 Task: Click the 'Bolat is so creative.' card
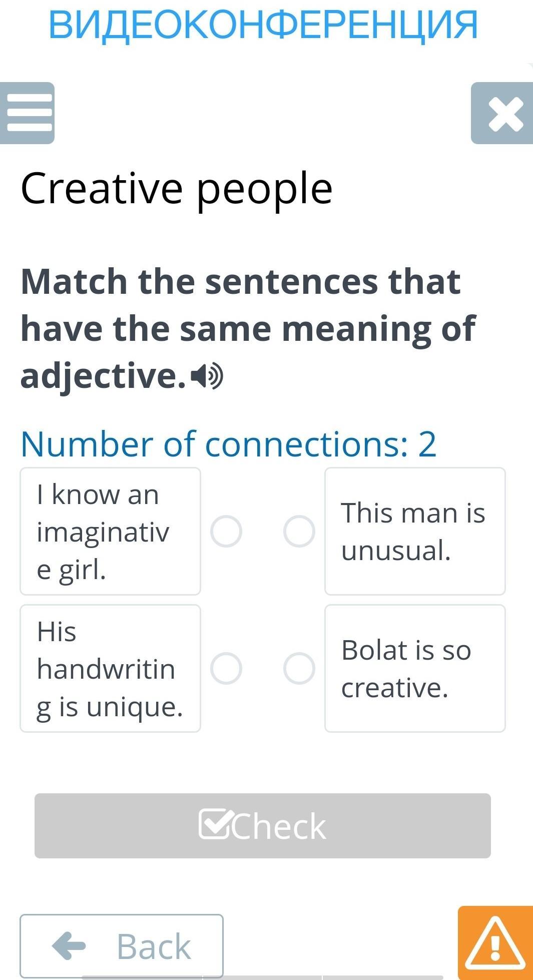click(415, 668)
